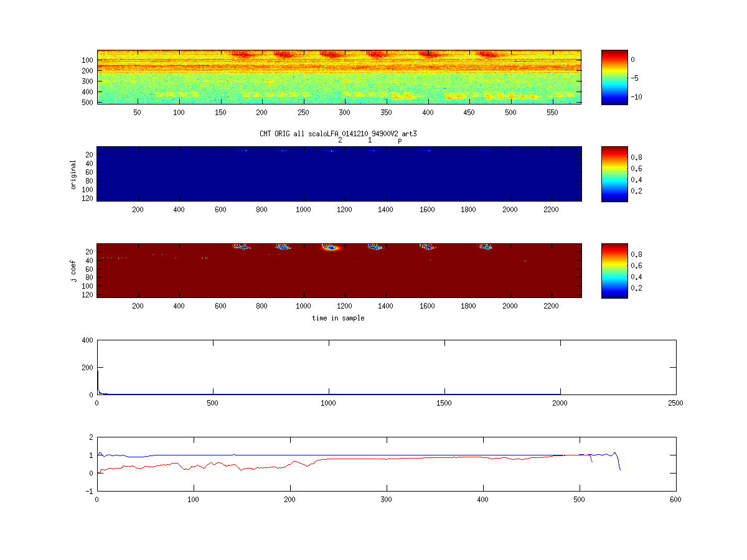Click the blue curve's falling end in bottom plot
Viewport: 747px width, 560px height.
pos(618,464)
